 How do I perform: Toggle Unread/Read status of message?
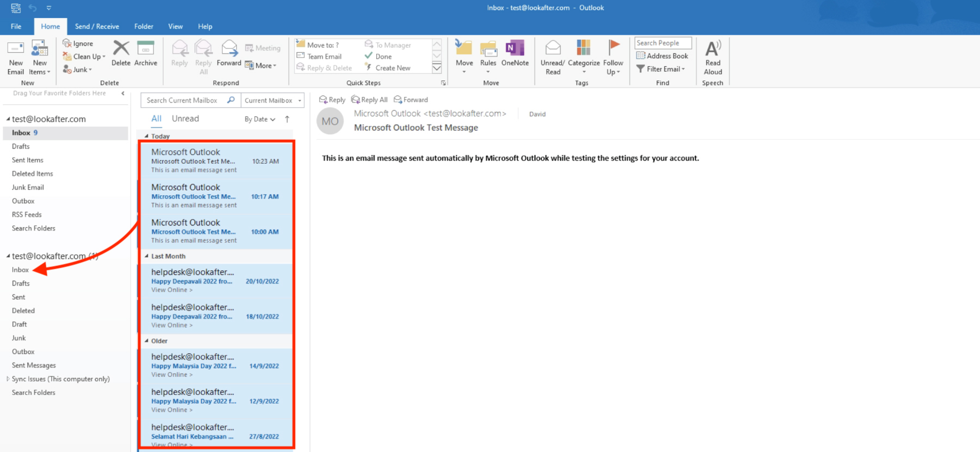click(x=553, y=48)
